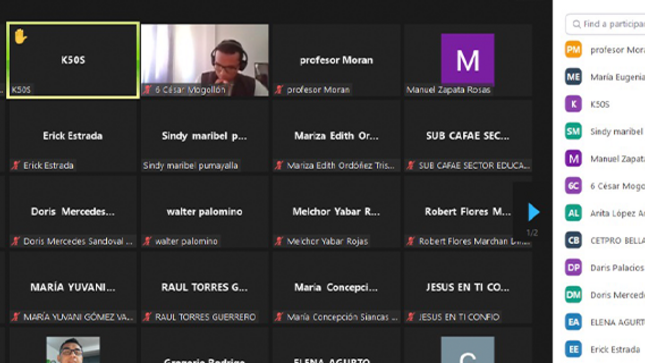Go to next page of gallery view
The image size is (645, 363).
click(533, 212)
